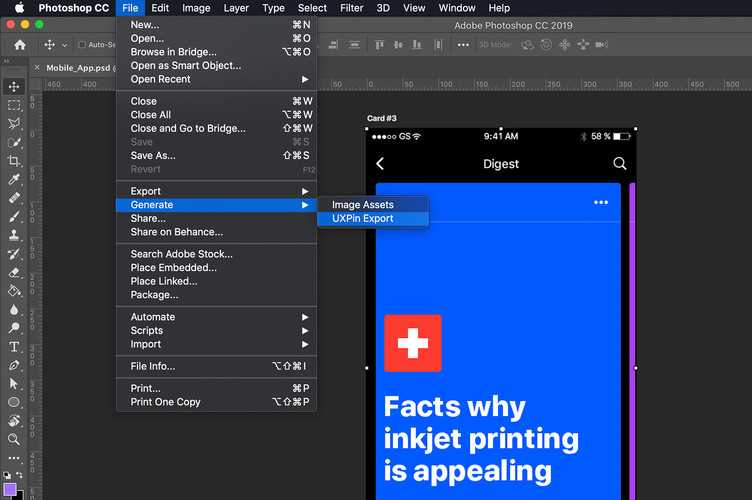Select the Quick Selection tool
The width and height of the screenshot is (752, 500).
(14, 142)
